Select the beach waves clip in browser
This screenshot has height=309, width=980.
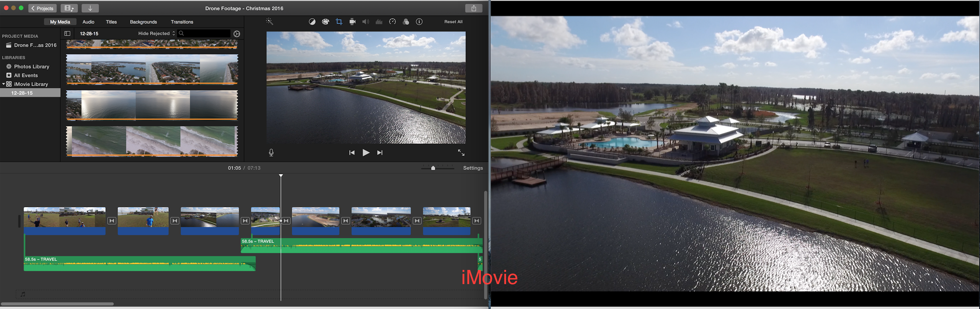coord(152,141)
